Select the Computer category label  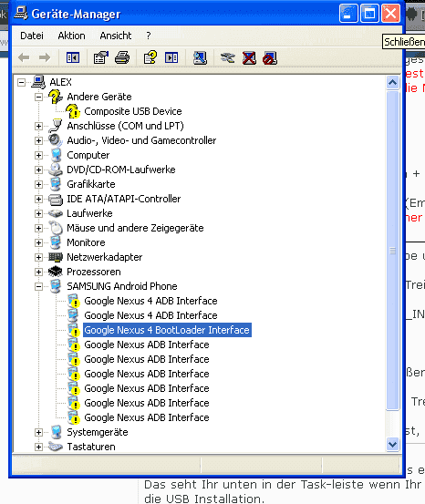pyautogui.click(x=88, y=155)
